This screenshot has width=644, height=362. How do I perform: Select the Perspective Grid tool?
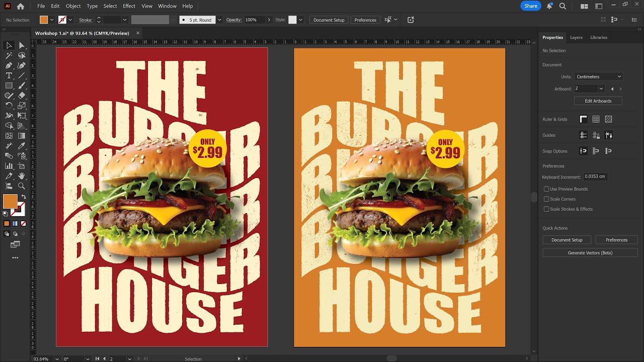22,126
